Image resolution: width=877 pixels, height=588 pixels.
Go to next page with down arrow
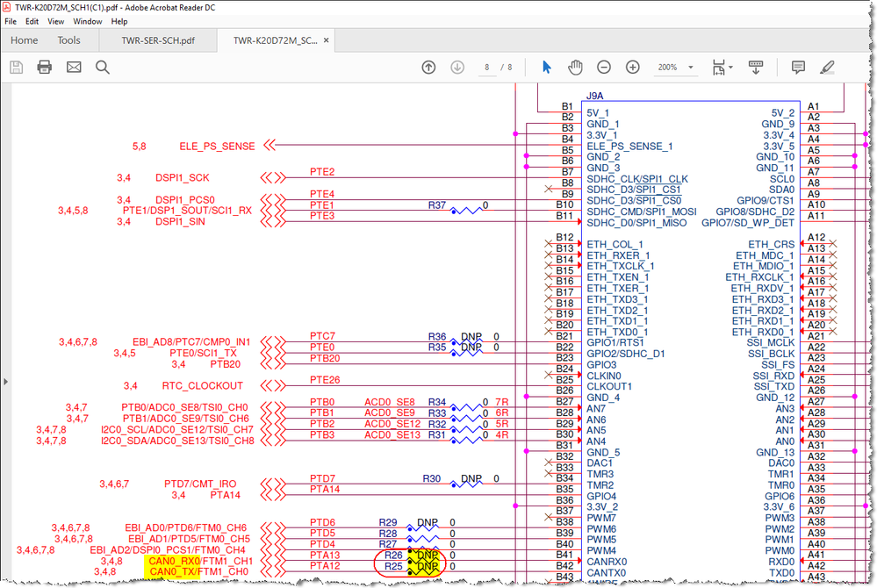(x=457, y=67)
